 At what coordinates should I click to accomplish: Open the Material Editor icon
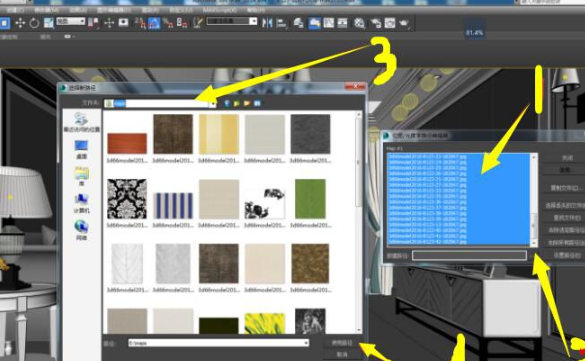pos(359,23)
